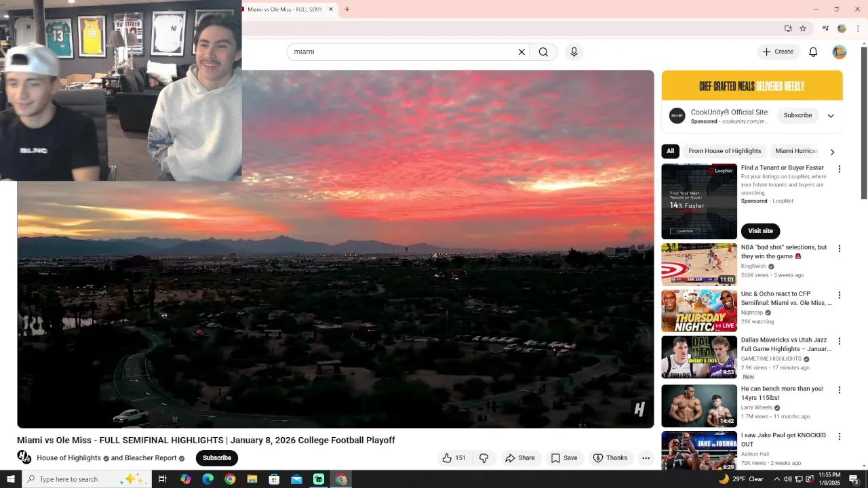Viewport: 868px width, 488px height.
Task: Open Microsoft Store from taskbar
Action: pos(274,479)
